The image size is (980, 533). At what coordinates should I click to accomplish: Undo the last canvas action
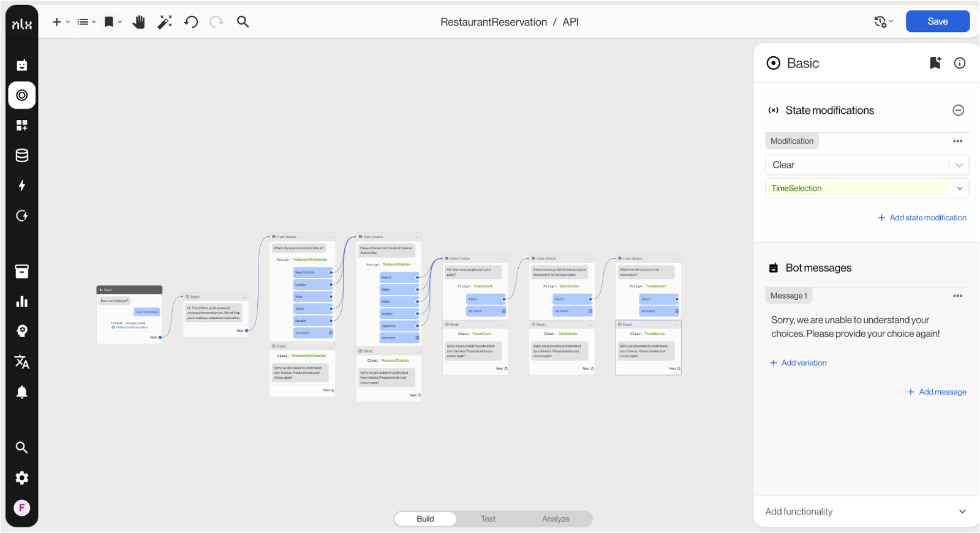pos(191,22)
